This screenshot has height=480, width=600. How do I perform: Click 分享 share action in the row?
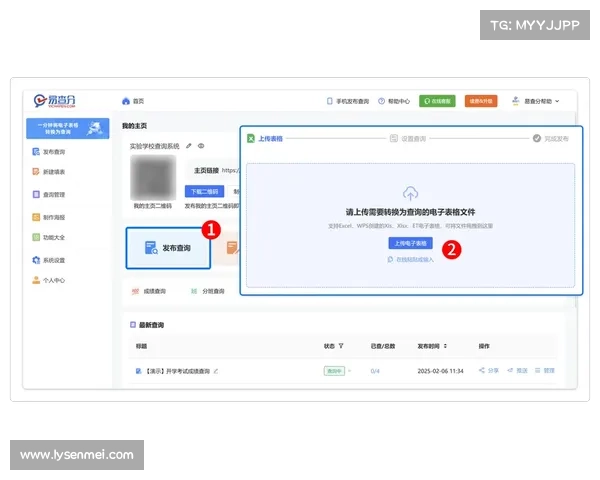(489, 371)
